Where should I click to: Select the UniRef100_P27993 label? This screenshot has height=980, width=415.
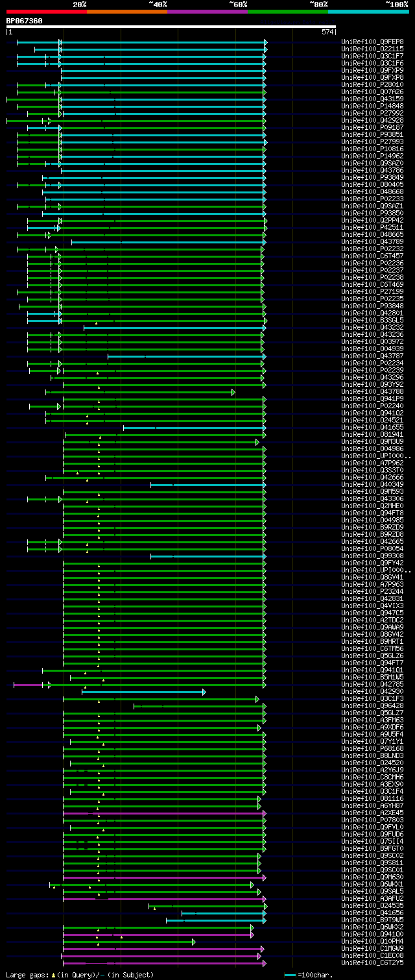tap(372, 142)
